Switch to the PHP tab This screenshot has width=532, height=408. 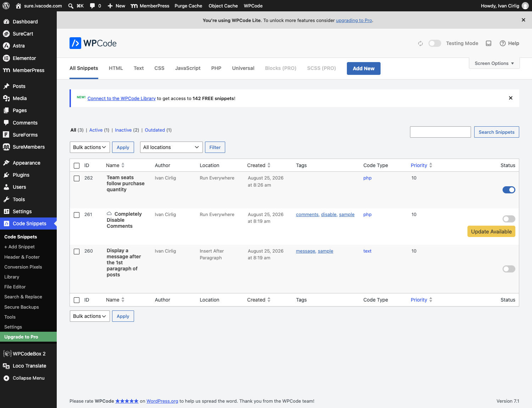pyautogui.click(x=216, y=68)
